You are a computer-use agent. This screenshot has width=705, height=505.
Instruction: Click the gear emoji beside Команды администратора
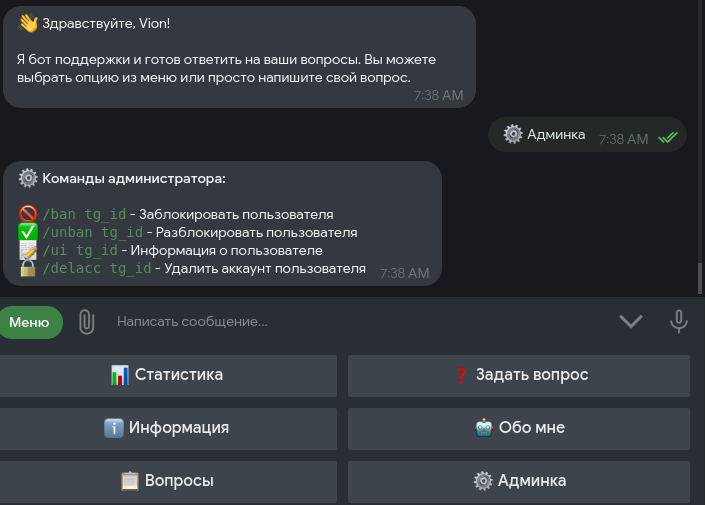coord(28,178)
